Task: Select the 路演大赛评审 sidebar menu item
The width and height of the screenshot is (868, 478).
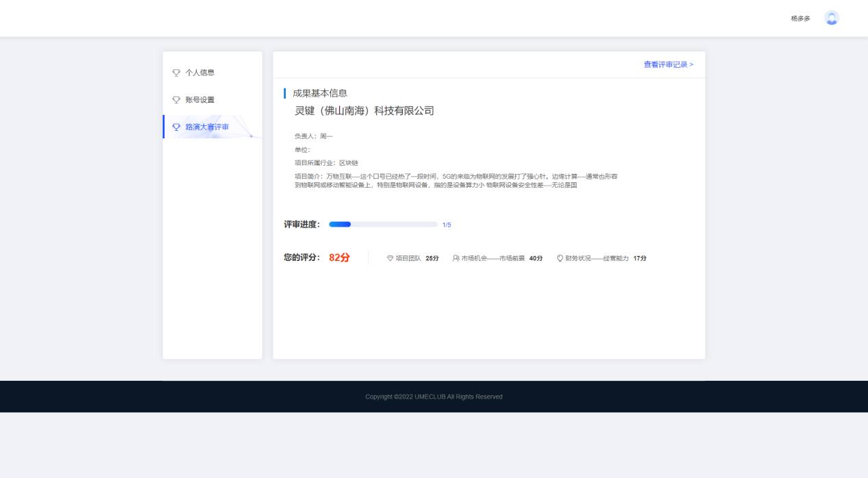Action: [207, 127]
